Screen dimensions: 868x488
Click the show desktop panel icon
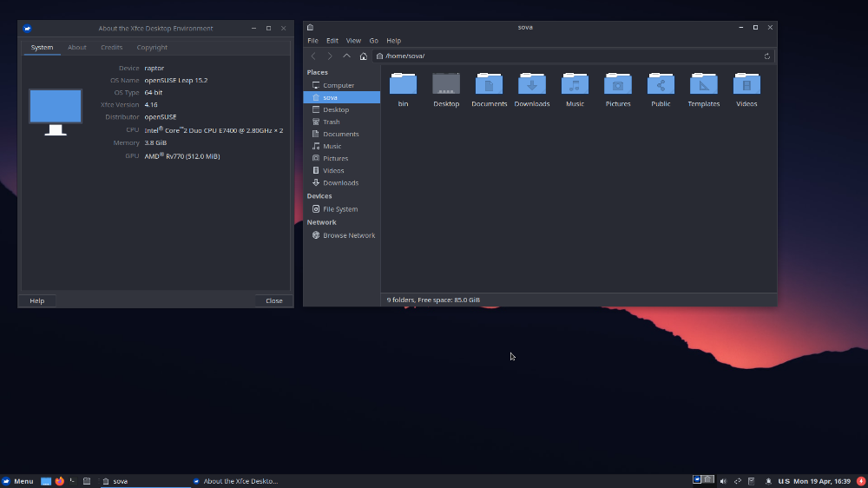[x=46, y=481]
